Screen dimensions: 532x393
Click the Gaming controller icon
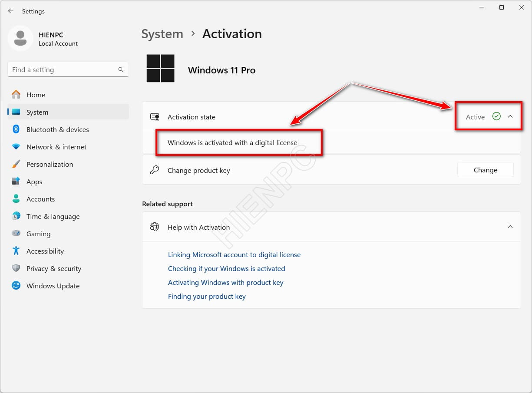[x=16, y=234]
